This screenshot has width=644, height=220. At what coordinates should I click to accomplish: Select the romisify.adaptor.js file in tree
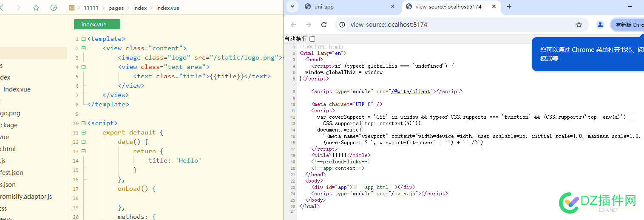tap(26, 197)
